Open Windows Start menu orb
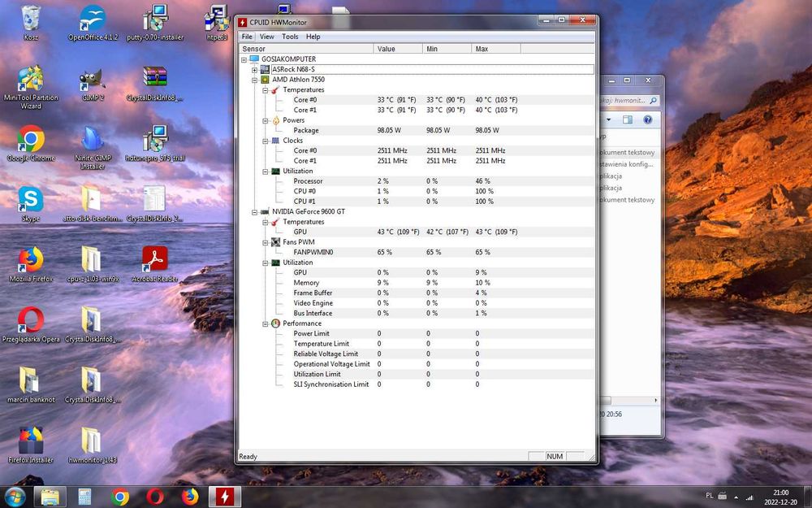812x508 pixels. [x=15, y=497]
